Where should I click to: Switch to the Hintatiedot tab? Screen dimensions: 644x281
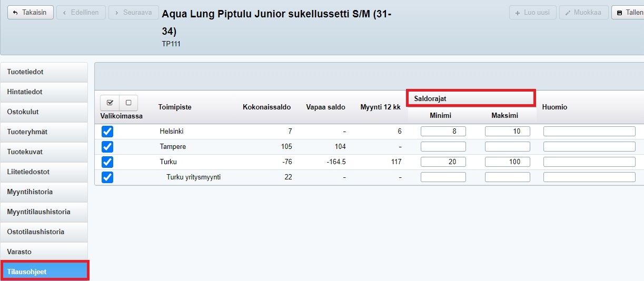[44, 92]
